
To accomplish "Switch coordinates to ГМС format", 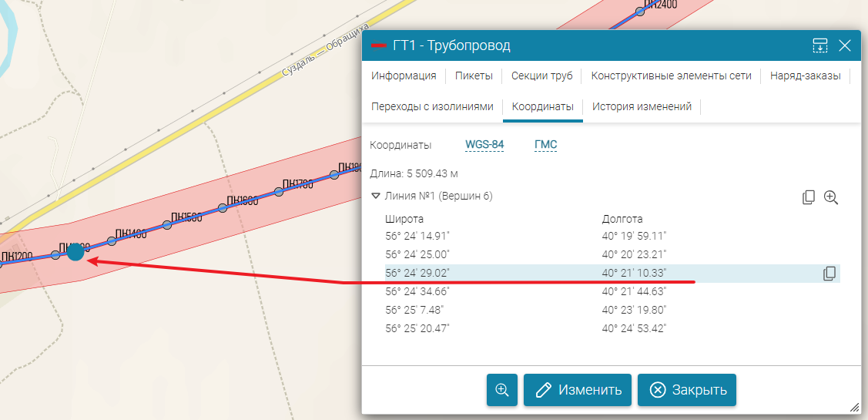I will tap(545, 145).
